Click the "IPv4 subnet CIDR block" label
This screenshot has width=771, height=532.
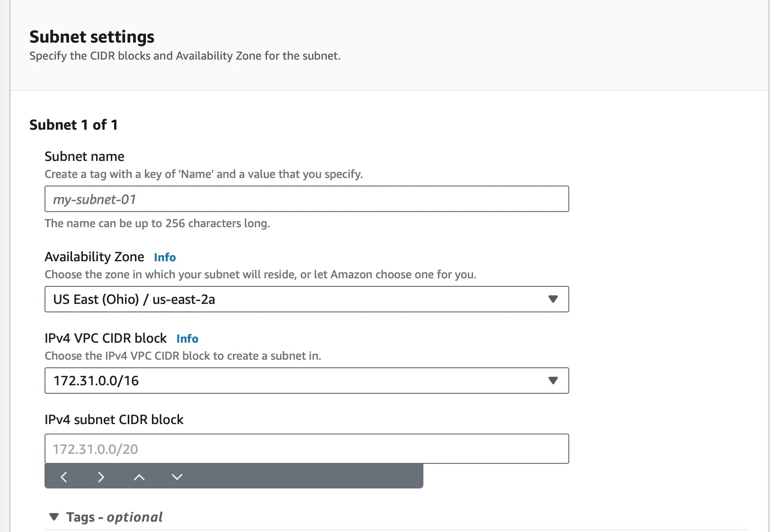(114, 420)
